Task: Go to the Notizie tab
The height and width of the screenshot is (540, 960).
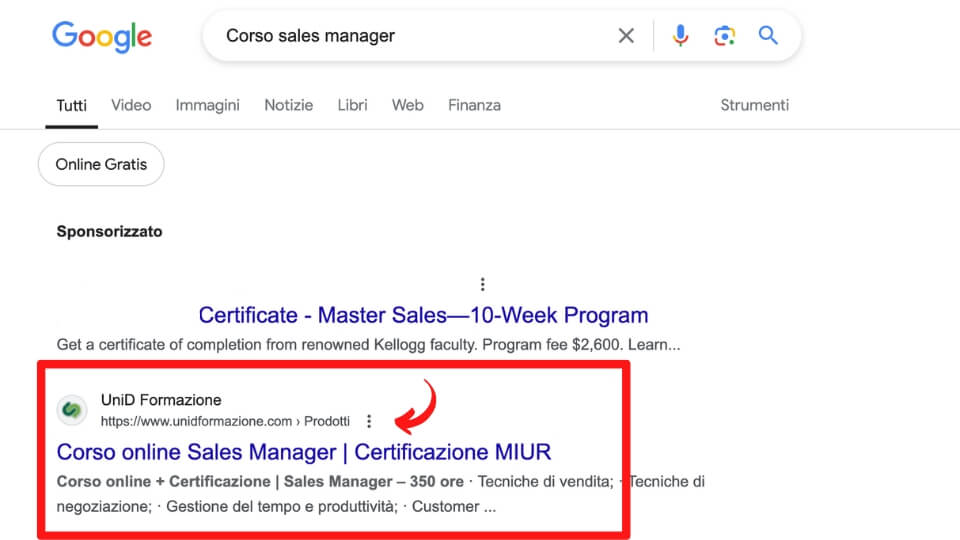Action: click(x=288, y=105)
